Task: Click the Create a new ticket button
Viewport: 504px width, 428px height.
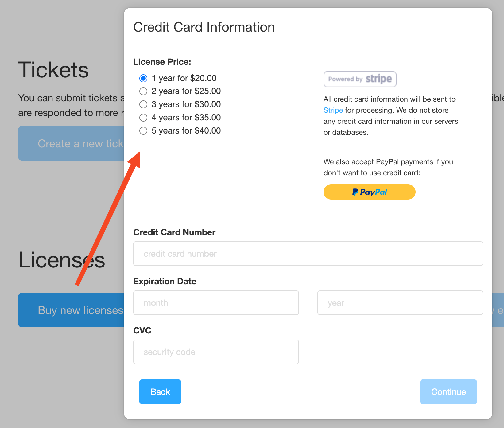Action: [71, 143]
